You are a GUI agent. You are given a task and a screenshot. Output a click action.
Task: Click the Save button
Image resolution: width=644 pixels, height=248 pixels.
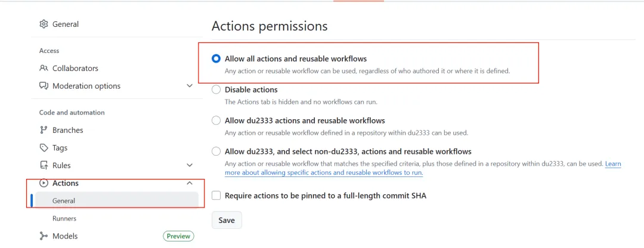click(227, 220)
